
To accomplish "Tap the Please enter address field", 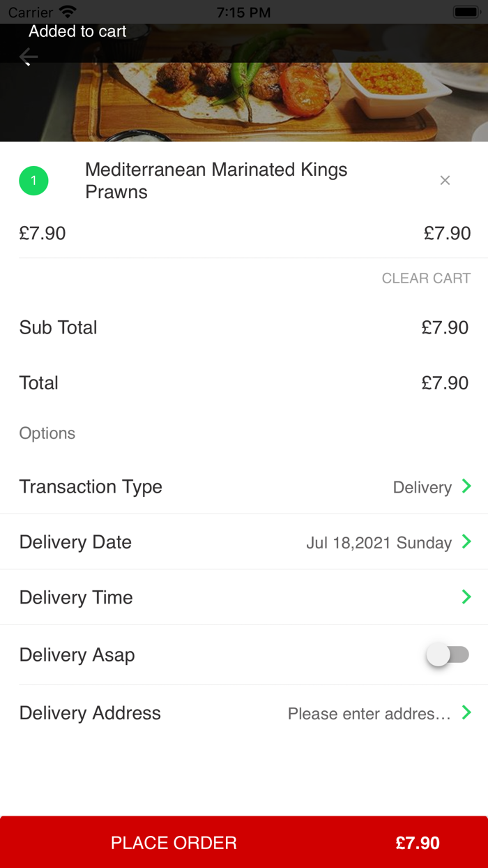I will pyautogui.click(x=369, y=714).
